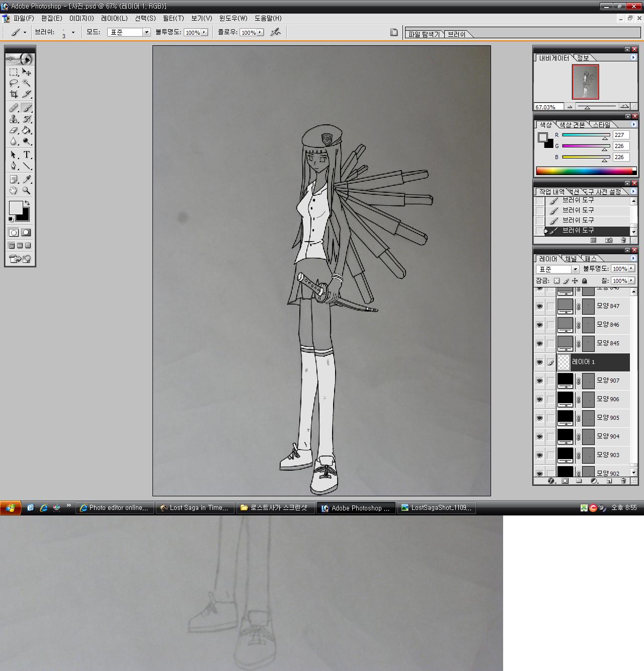Viewport: 644px width, 671px height.
Task: Select the Crop tool
Action: point(14,94)
